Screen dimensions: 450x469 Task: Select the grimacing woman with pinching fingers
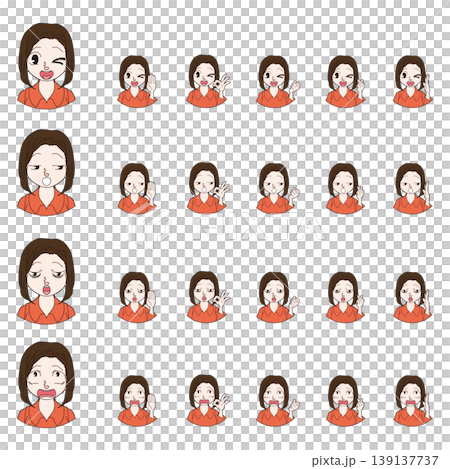(345, 401)
